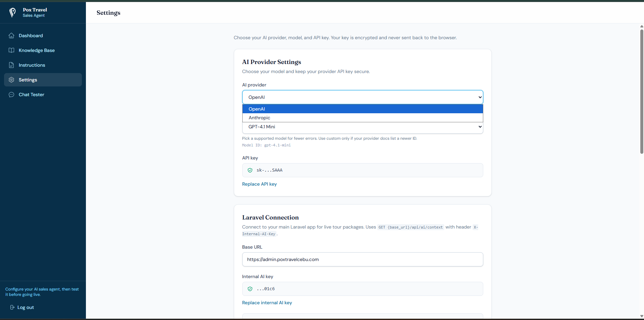
Task: Select OpenAI option in provider list
Action: coord(362,109)
